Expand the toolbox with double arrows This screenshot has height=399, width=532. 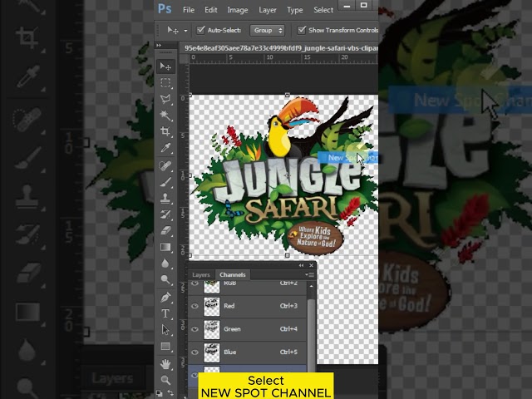click(x=159, y=45)
